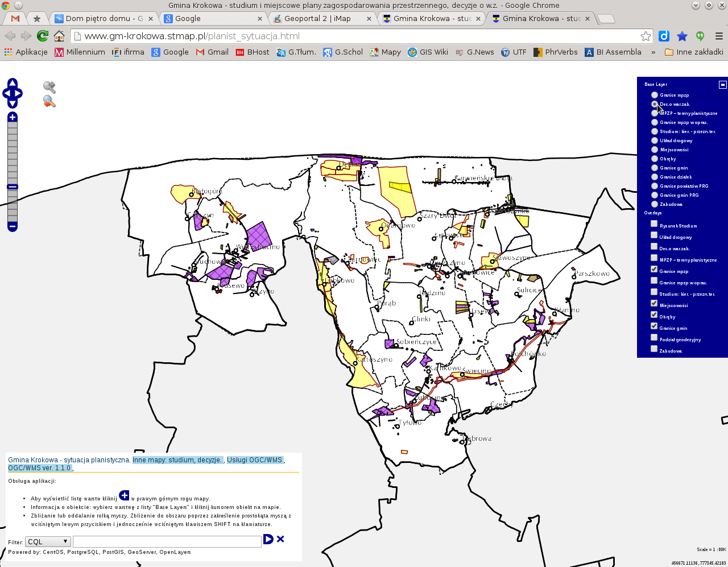Select base layer radio Układ drogowy
Image resolution: width=728 pixels, height=567 pixels.
[x=655, y=140]
